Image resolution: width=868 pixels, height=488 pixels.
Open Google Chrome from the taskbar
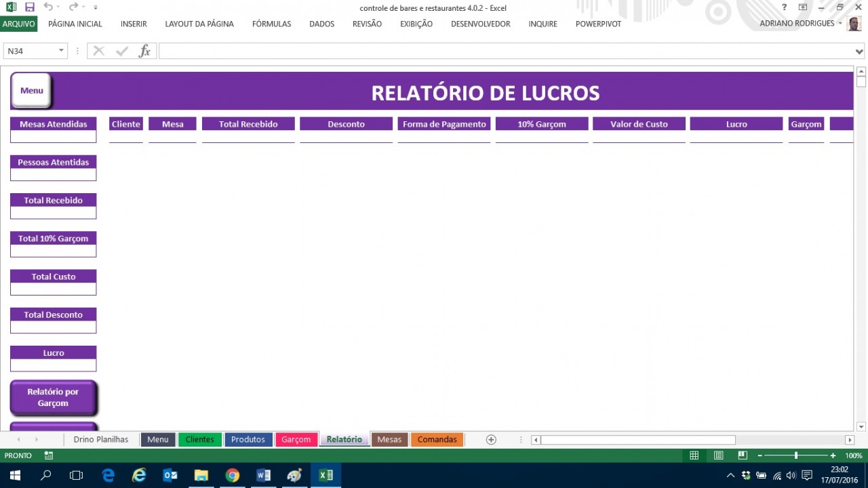233,475
